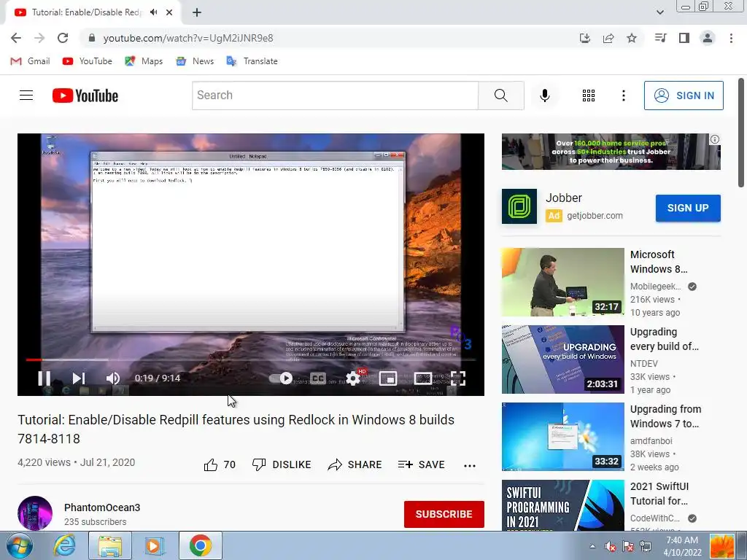747x560 pixels.
Task: Pause the video playback
Action: (44, 378)
